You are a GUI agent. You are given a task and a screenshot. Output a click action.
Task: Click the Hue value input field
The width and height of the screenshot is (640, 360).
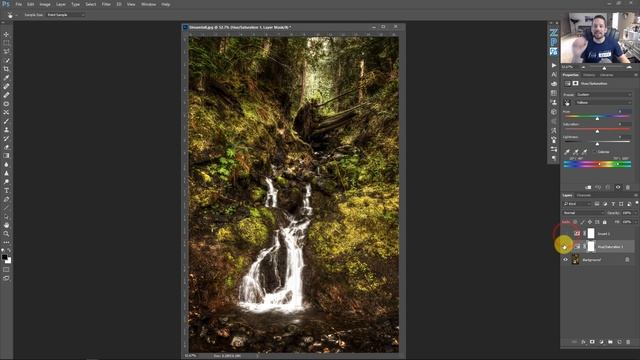[624, 111]
